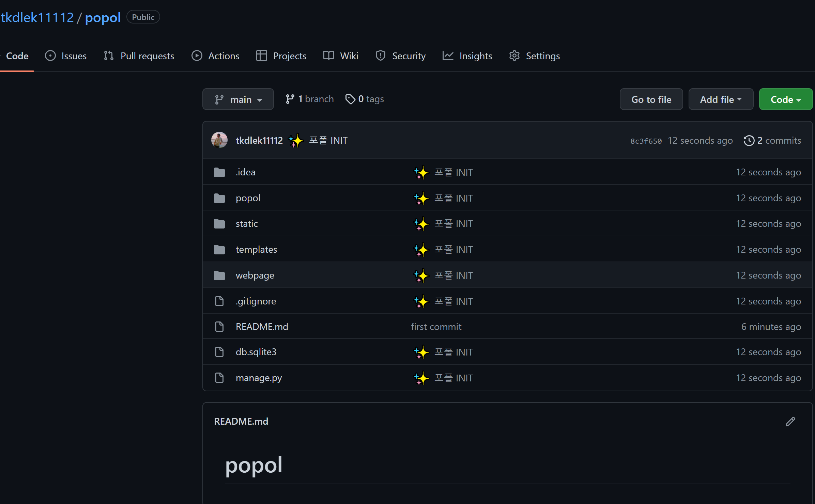
Task: Open the Actions tab
Action: pyautogui.click(x=215, y=56)
